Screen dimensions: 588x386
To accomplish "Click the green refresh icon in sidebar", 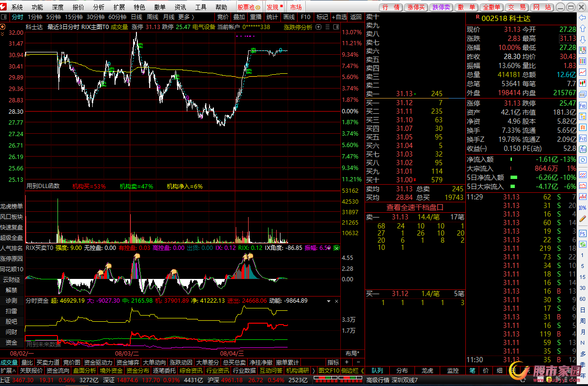I will coord(583,244).
